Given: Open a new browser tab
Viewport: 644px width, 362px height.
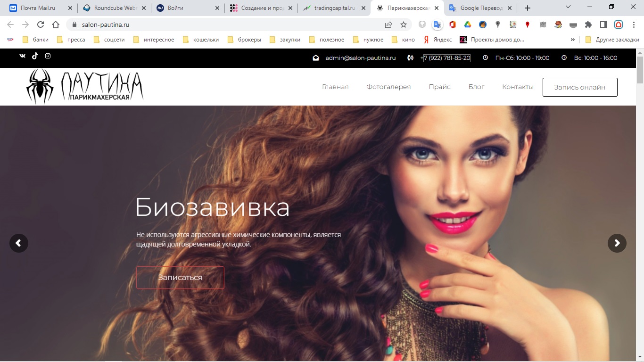Looking at the screenshot, I should 528,8.
